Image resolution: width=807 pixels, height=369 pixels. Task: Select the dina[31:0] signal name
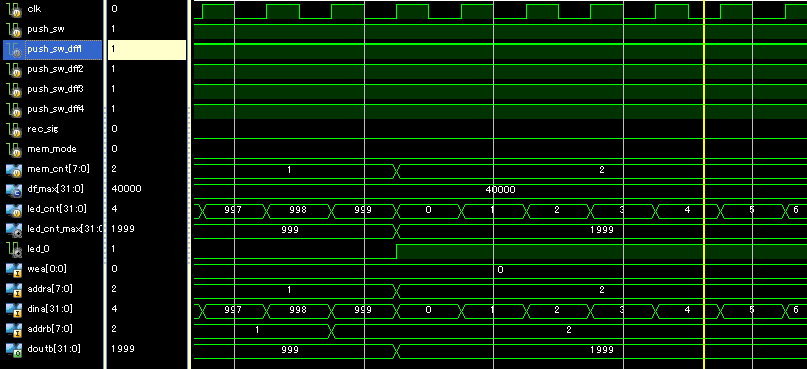point(49,309)
